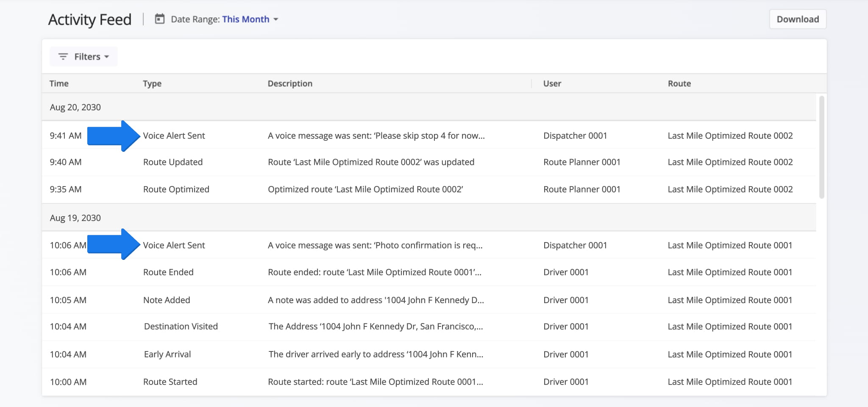Image resolution: width=868 pixels, height=407 pixels.
Task: Click Route 0002 in the 9:41 AM row
Action: (730, 136)
